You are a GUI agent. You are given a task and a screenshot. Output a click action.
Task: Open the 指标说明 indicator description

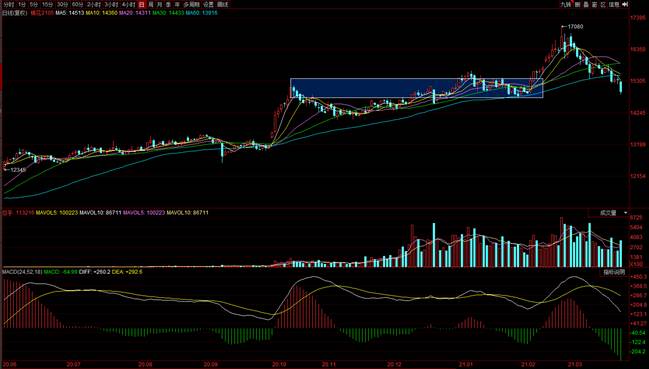614,272
